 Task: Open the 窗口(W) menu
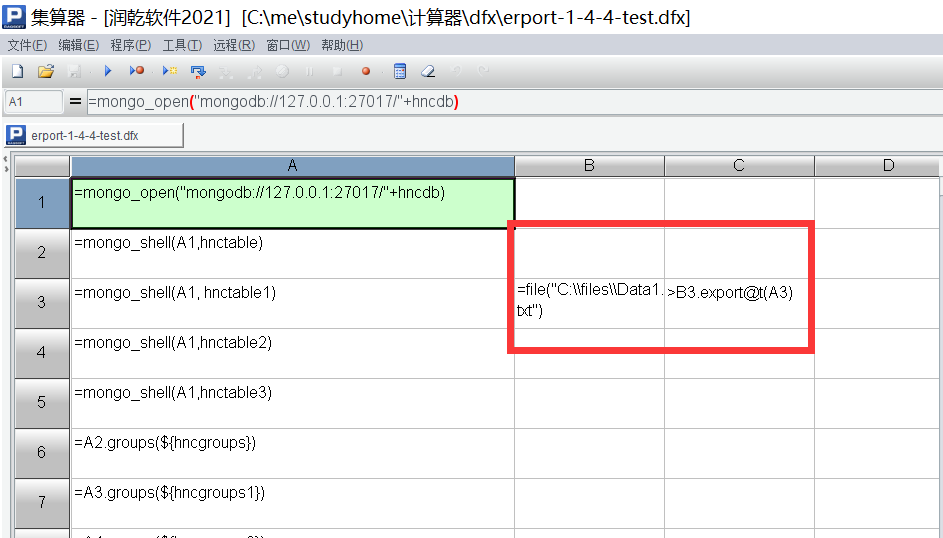click(x=288, y=45)
